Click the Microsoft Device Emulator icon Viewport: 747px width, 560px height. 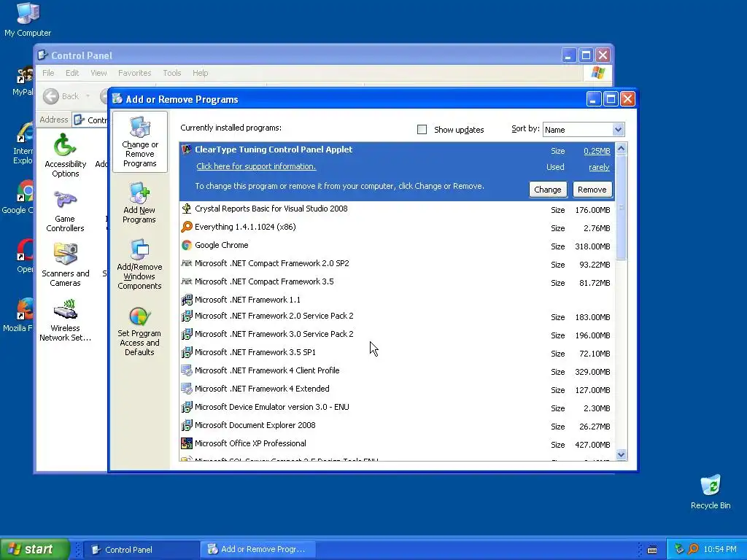click(x=187, y=407)
